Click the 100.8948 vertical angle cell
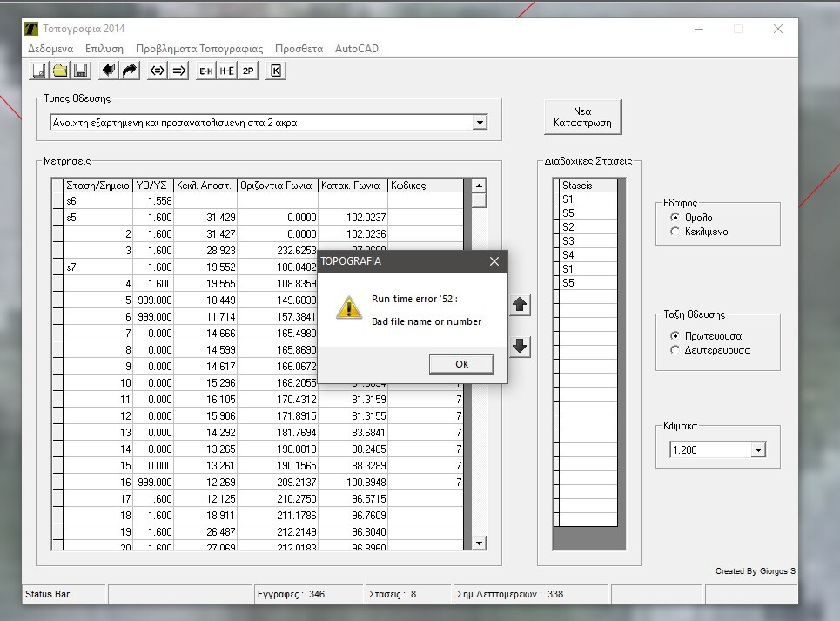Viewport: 840px width, 621px height. coord(353,483)
